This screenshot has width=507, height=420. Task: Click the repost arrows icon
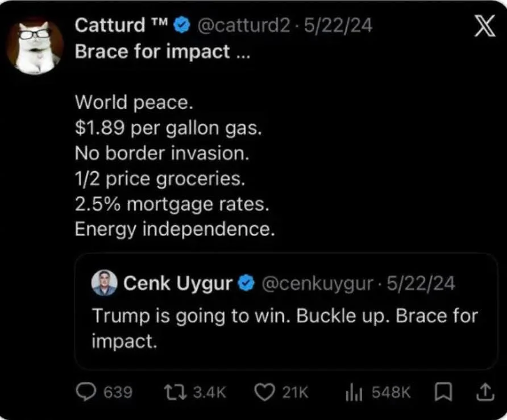(175, 392)
